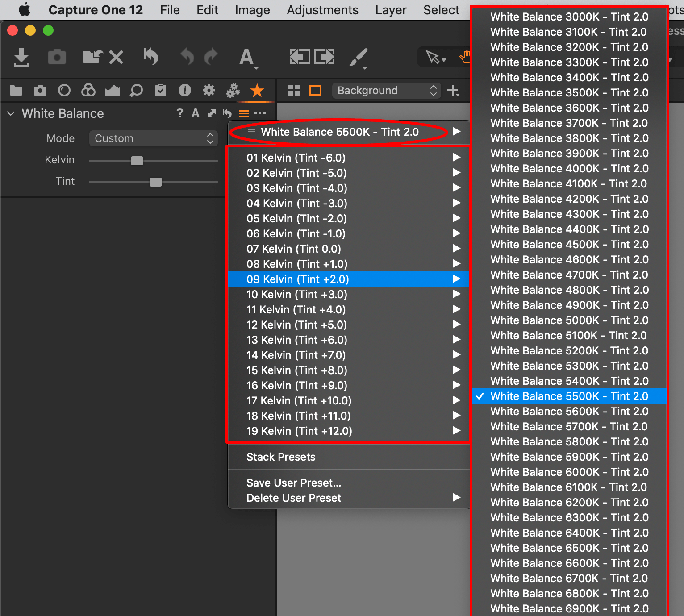Click White Balance auto adjust A icon

(196, 113)
